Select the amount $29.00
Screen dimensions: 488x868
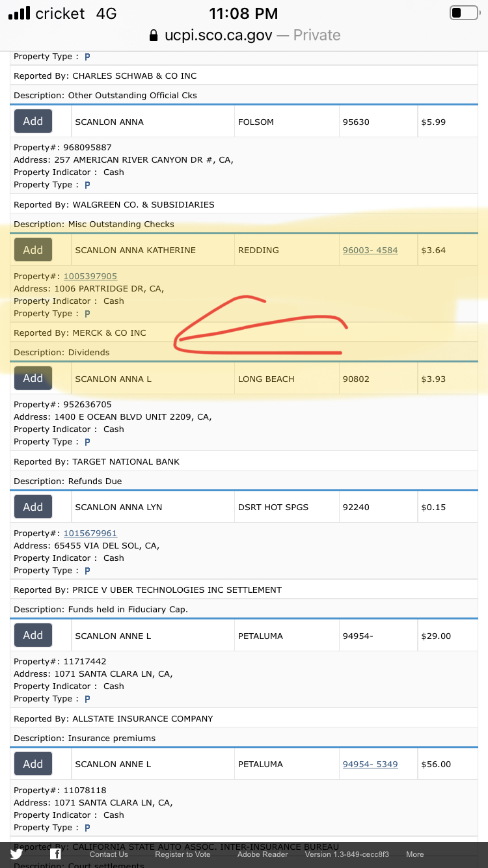[436, 636]
